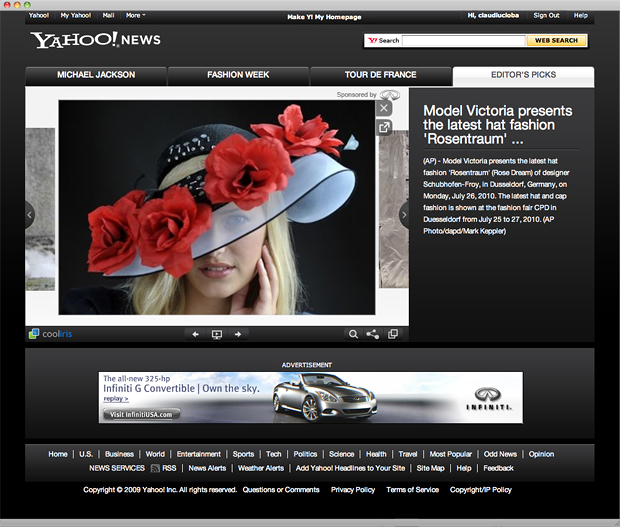Viewport: 620px width, 527px height.
Task: Slide to the previous image using left edge chevron
Action: click(30, 214)
